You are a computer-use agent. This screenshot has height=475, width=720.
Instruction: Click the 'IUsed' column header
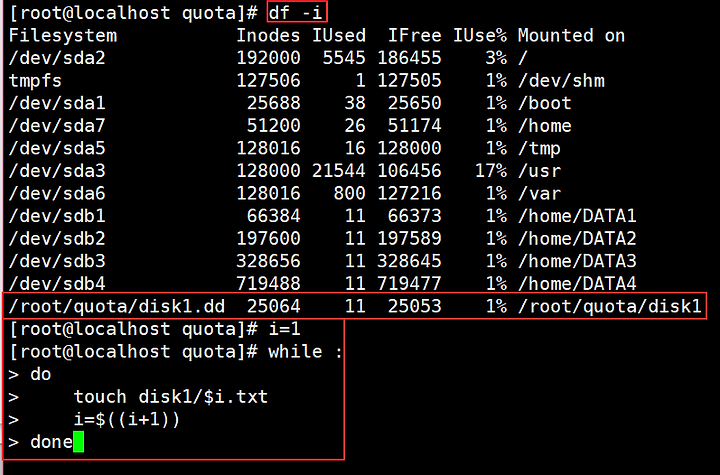click(339, 35)
